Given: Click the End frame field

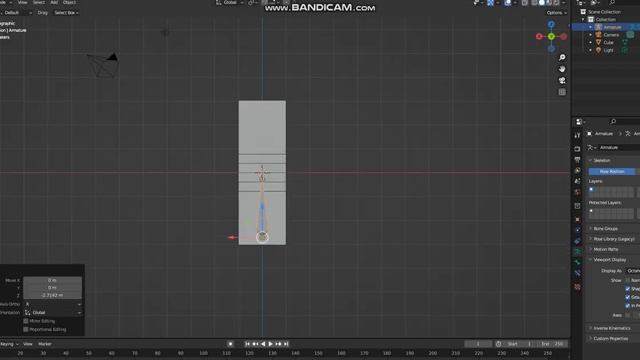Looking at the screenshot, I should click(x=552, y=344).
